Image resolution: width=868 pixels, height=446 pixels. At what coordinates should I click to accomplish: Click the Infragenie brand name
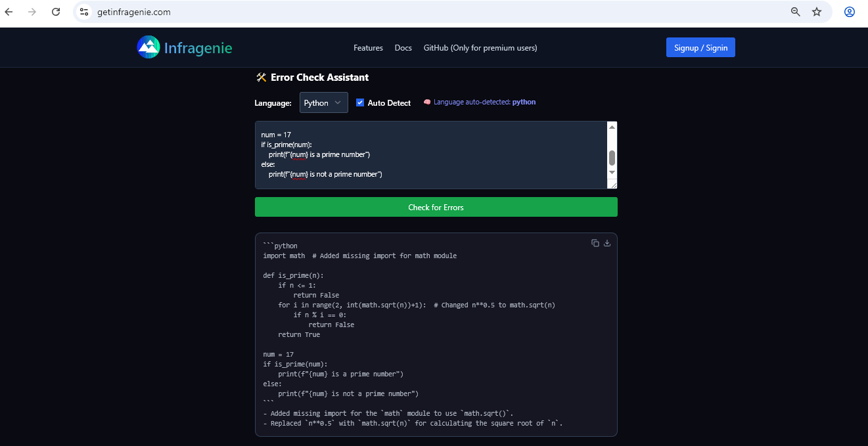[x=198, y=48]
